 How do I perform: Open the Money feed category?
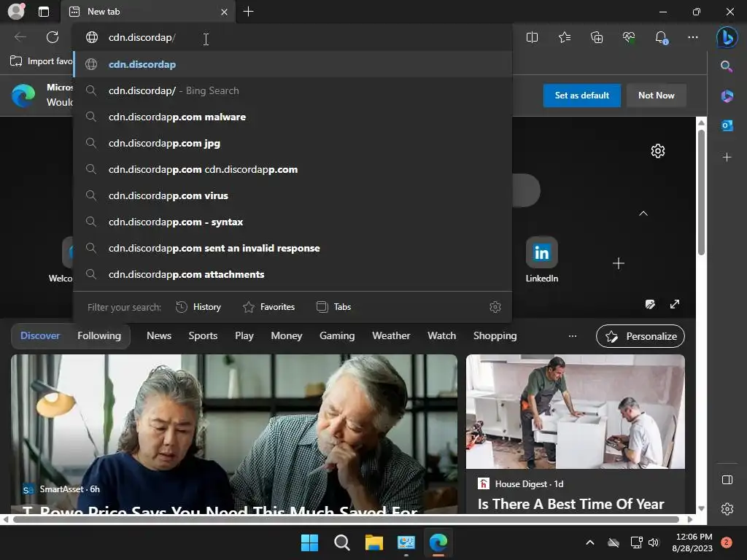(286, 335)
